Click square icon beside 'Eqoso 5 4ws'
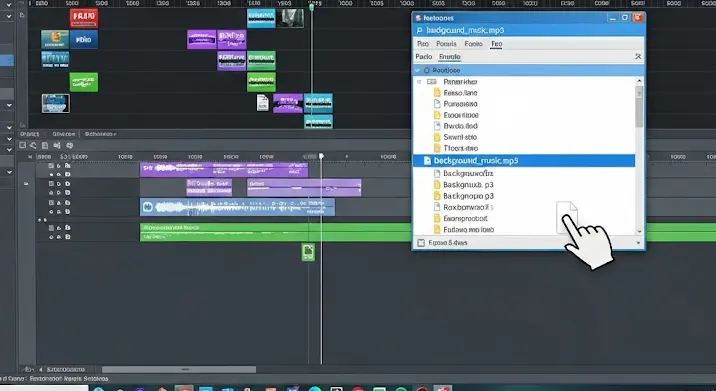Screen dimensions: 716x391 tap(421, 243)
